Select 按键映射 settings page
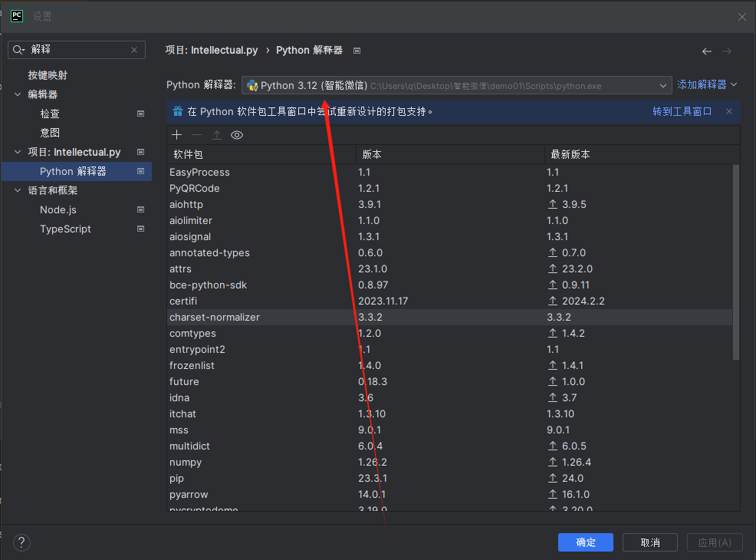This screenshot has height=560, width=756. 48,75
